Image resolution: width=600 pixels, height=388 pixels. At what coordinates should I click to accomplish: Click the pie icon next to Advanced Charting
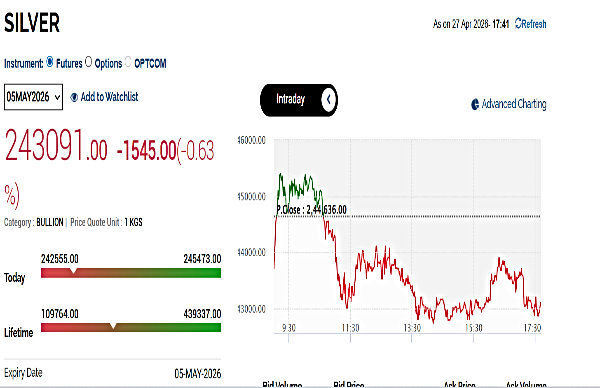475,104
